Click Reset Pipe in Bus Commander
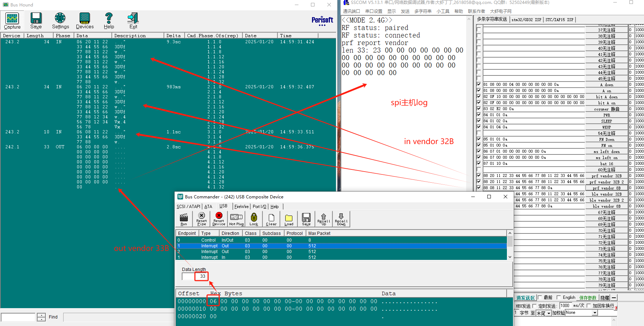Viewport: 644px width, 326px height. (x=202, y=219)
